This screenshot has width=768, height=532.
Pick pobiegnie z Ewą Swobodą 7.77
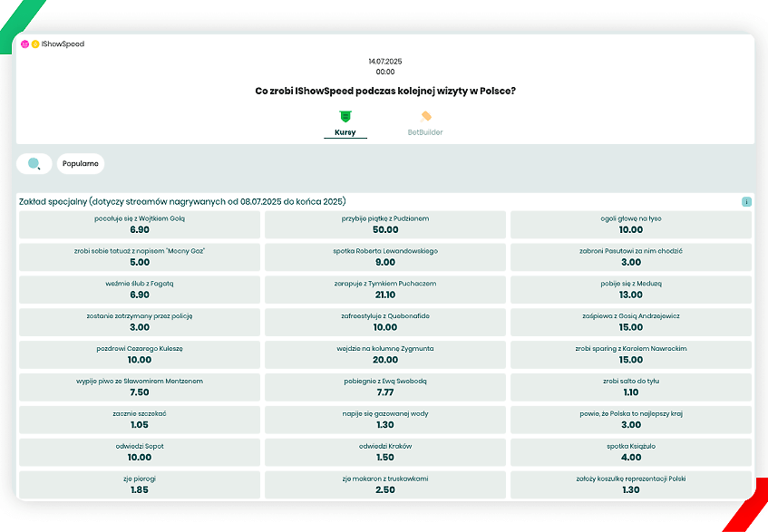[x=385, y=387]
